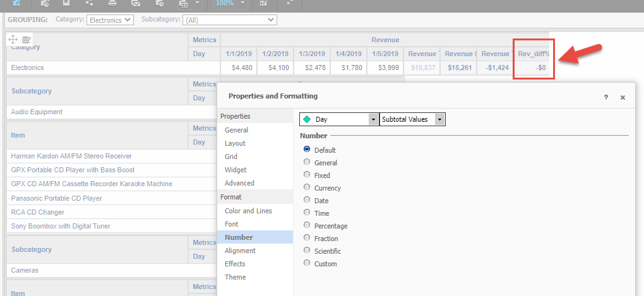Image resolution: width=644 pixels, height=296 pixels.
Task: Click the 1/4/2019 column header
Action: (x=349, y=54)
